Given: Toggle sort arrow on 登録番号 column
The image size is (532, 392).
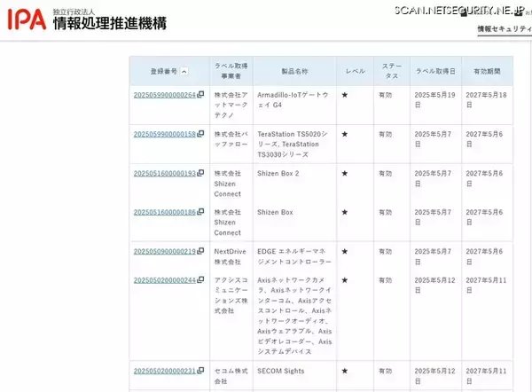Looking at the screenshot, I should click(x=184, y=71).
